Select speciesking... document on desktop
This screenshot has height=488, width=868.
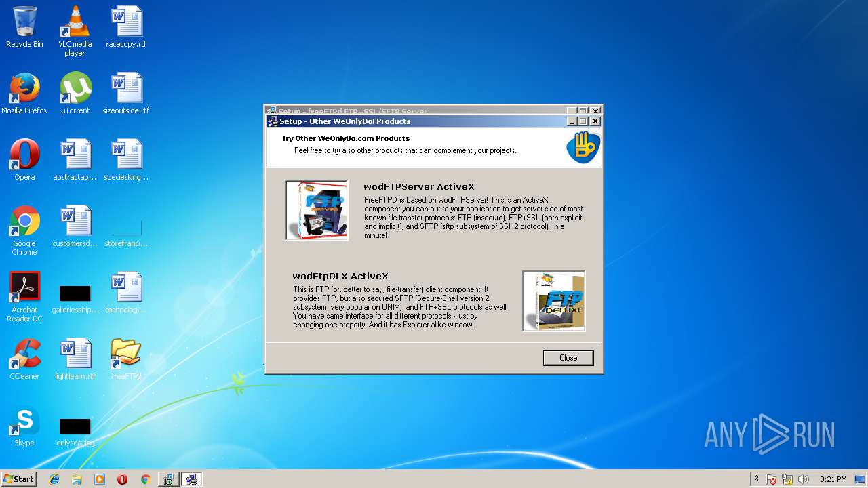tap(126, 160)
